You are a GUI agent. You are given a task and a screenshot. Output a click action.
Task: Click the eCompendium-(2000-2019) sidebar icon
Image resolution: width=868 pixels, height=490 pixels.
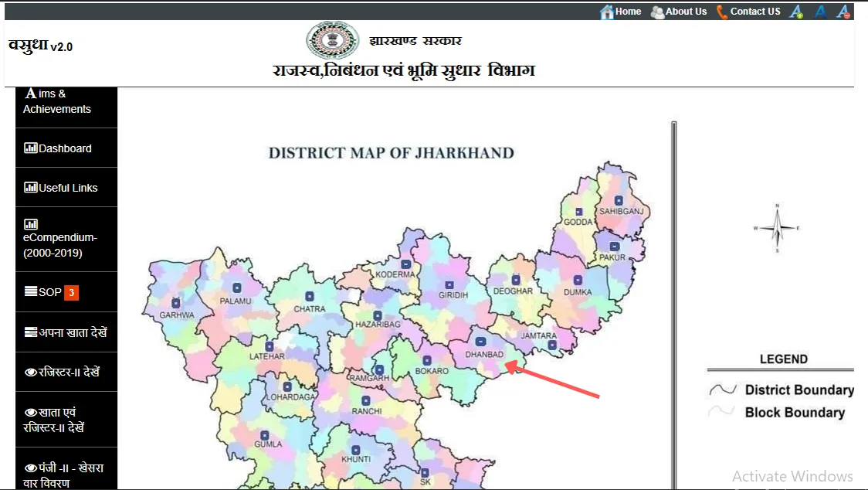[31, 223]
